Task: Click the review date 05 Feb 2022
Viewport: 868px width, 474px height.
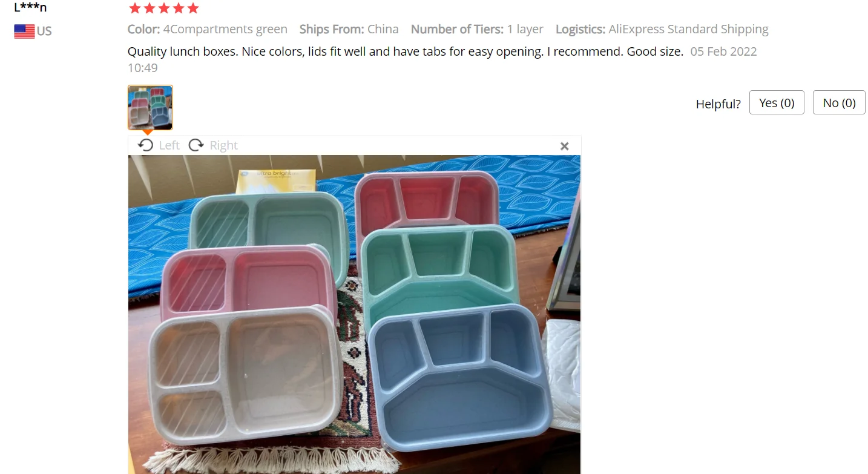Action: (x=723, y=51)
